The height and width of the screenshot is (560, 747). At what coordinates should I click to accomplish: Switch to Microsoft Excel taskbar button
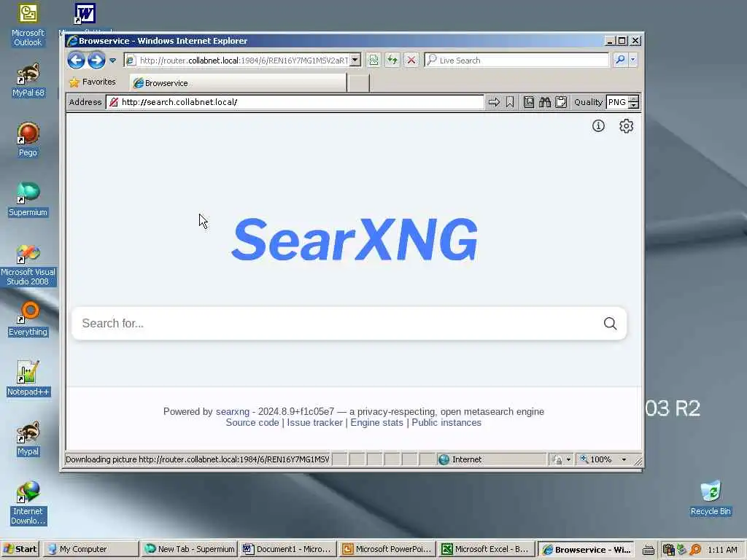[x=485, y=549]
